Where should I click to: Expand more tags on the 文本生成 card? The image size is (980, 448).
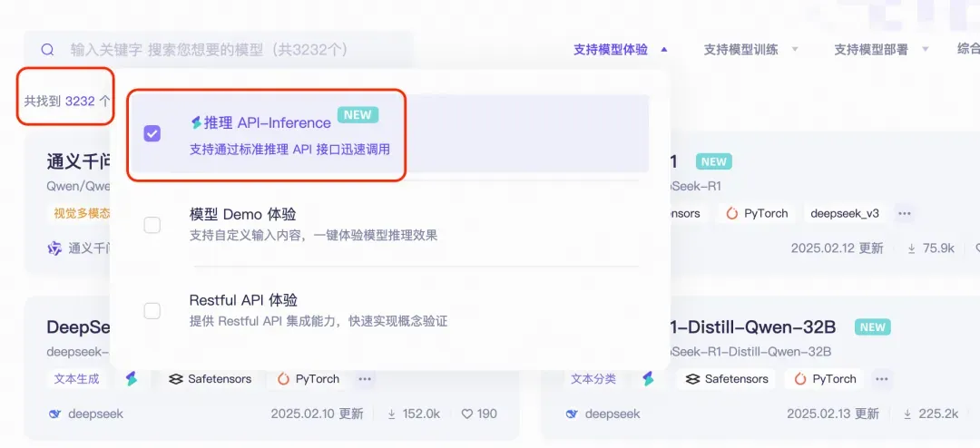[365, 379]
